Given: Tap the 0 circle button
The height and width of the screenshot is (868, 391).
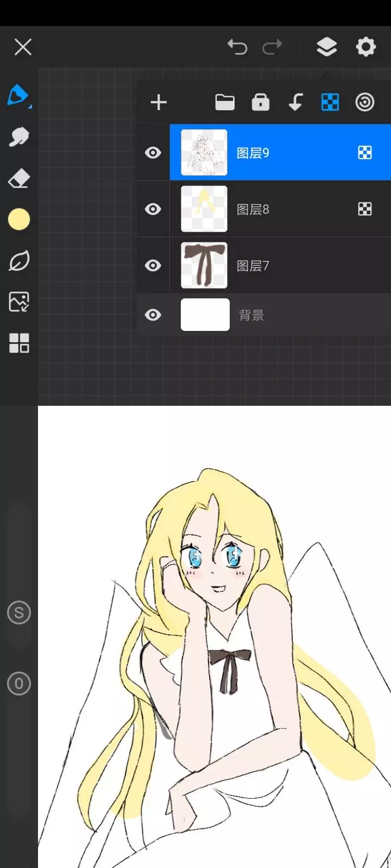Looking at the screenshot, I should click(x=19, y=684).
